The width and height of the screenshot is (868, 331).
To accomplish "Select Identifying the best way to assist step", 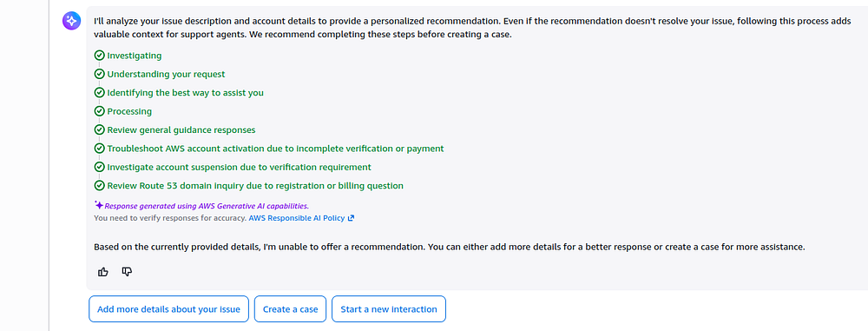I will tap(186, 93).
